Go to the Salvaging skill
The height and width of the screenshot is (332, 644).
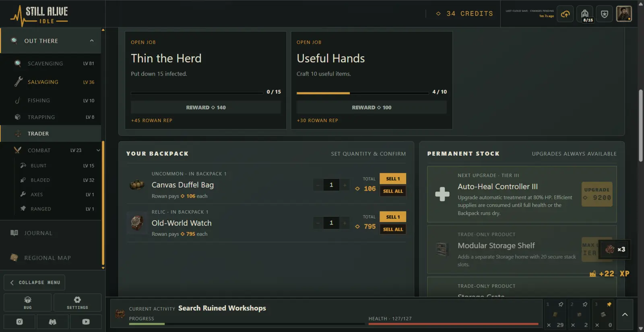coord(51,82)
